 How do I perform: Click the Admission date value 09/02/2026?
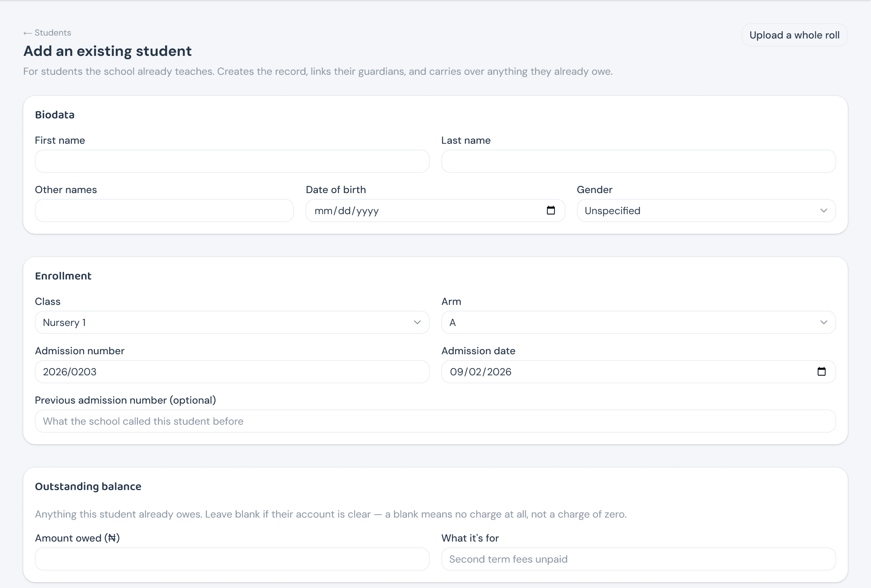(481, 372)
